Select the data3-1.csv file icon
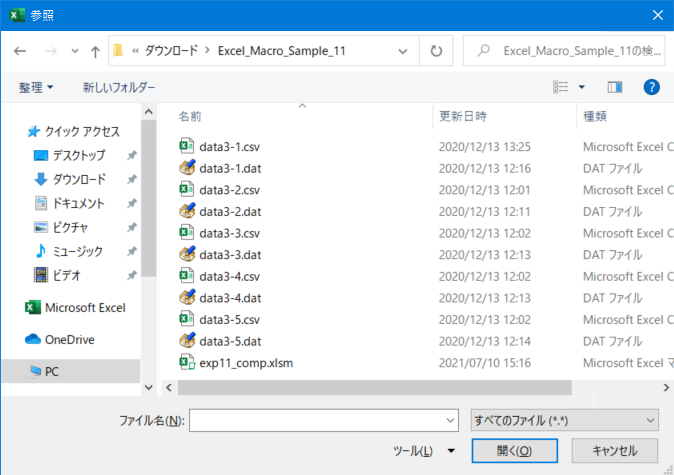Screen dimensions: 674x475 pyautogui.click(x=187, y=146)
